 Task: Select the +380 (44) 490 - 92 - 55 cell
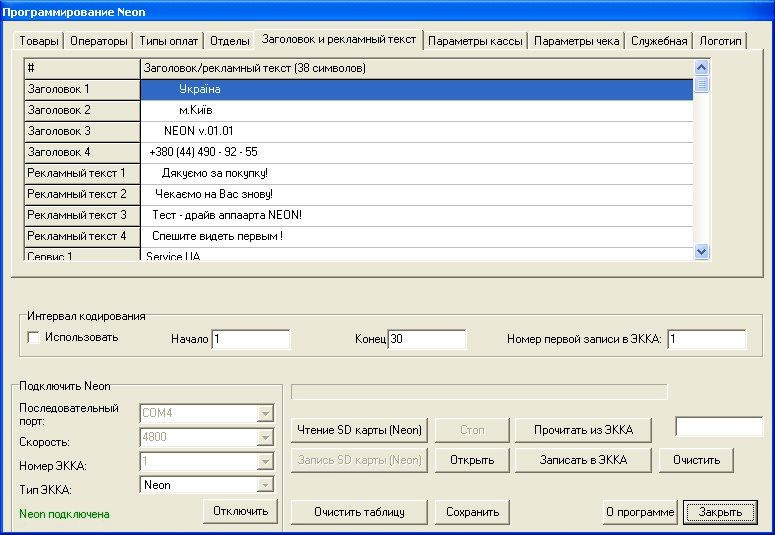coord(417,152)
